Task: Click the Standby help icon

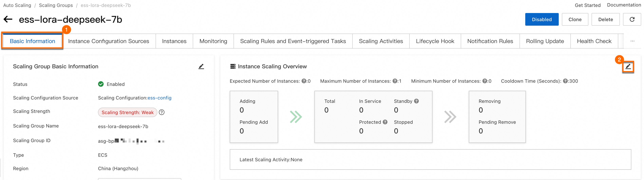Action: [416, 101]
